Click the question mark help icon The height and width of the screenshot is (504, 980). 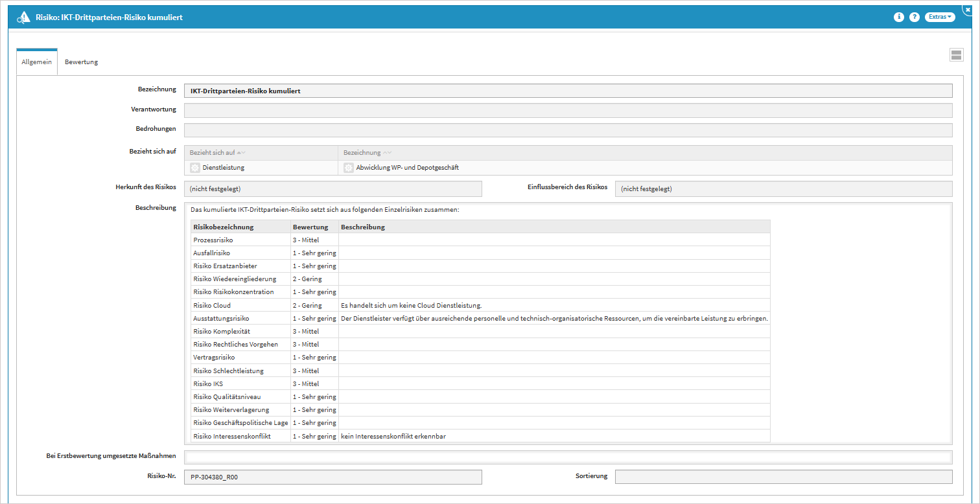coord(915,17)
